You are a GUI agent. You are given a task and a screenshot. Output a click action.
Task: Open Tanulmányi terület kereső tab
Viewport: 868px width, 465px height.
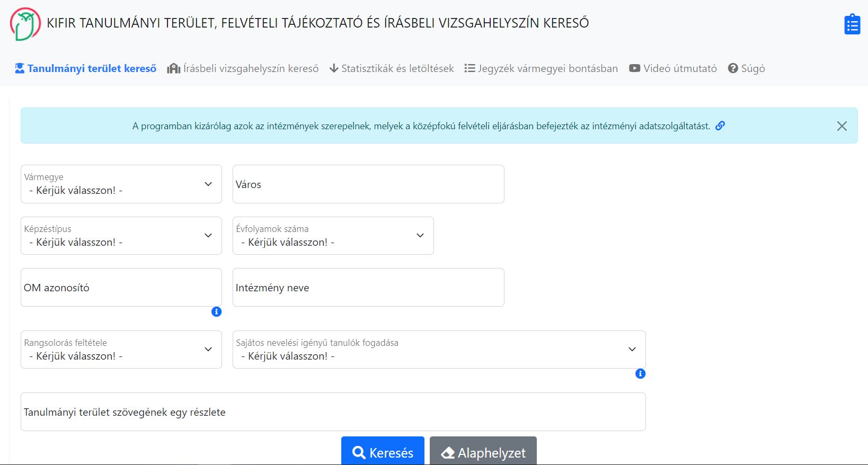[86, 68]
